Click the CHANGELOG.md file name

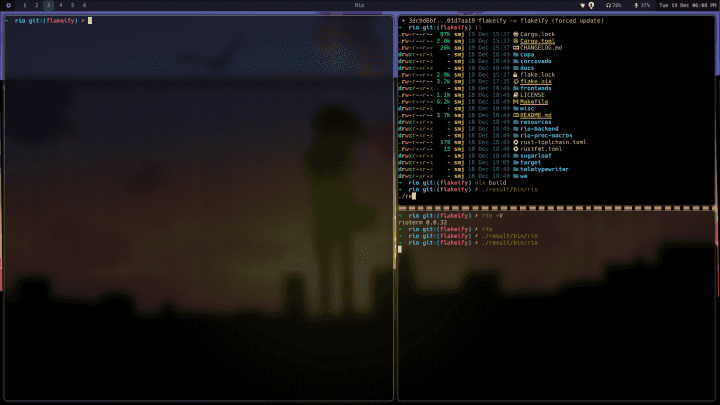(x=541, y=48)
